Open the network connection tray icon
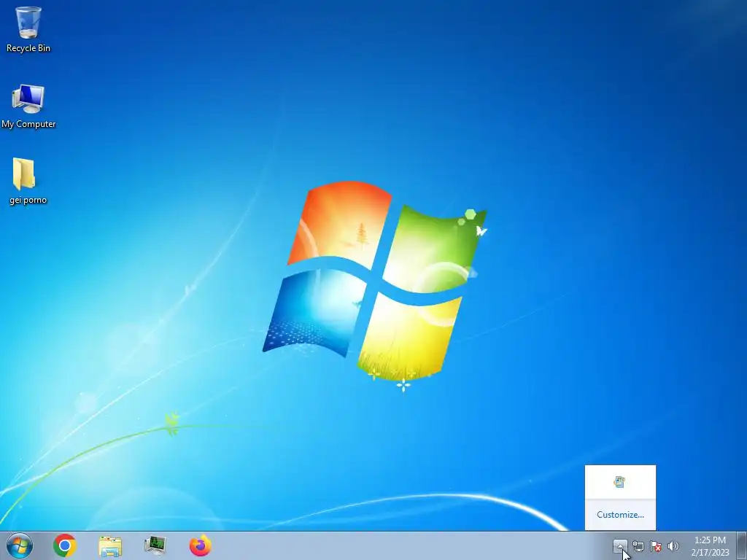Image resolution: width=747 pixels, height=560 pixels. pos(638,546)
